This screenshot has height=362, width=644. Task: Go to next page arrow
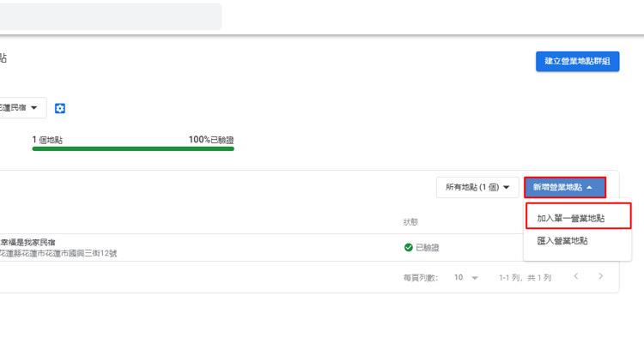[x=600, y=276]
